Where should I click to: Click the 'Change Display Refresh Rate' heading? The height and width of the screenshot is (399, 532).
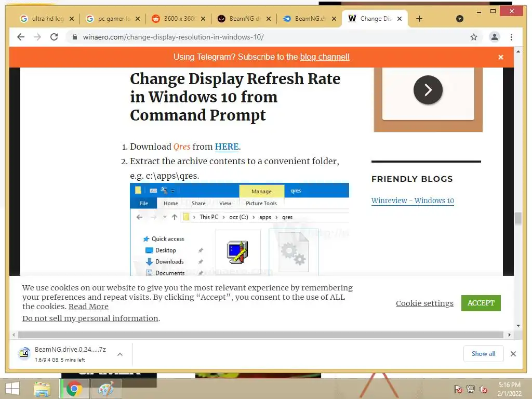235,97
